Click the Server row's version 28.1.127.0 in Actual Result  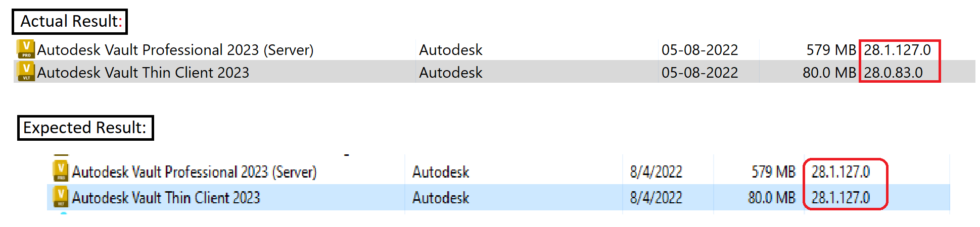point(897,50)
